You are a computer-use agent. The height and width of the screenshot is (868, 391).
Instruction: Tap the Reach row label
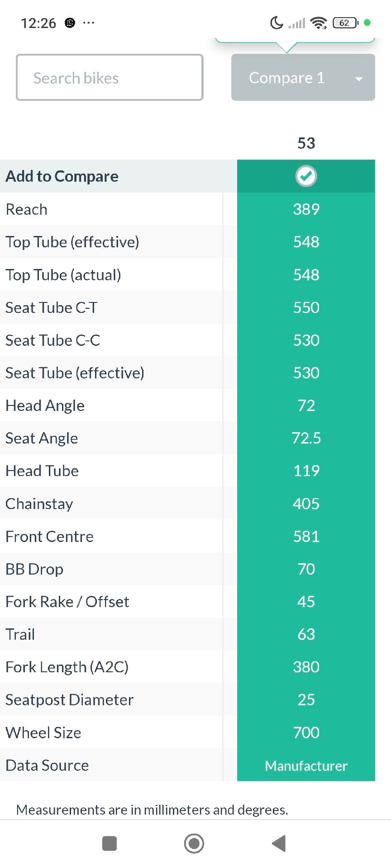(26, 209)
